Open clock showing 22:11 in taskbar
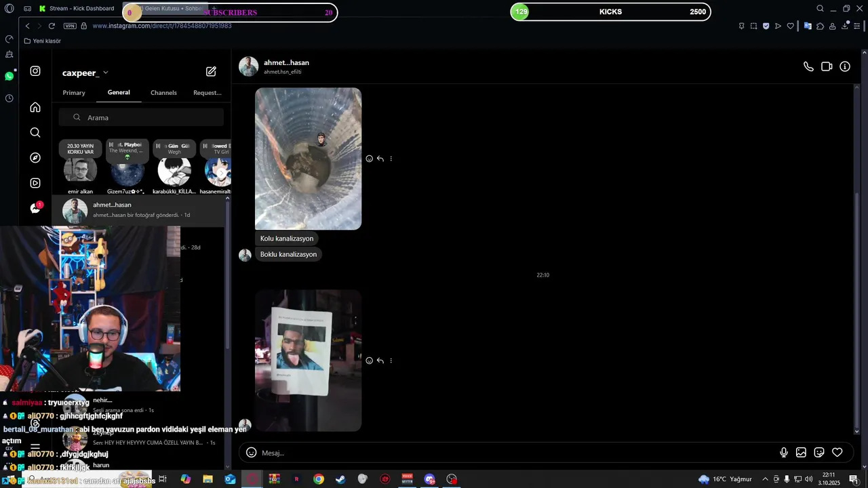Image resolution: width=868 pixels, height=488 pixels. point(829,479)
